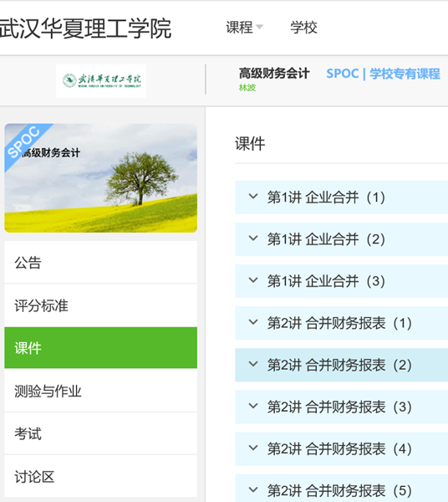448x502 pixels.
Task: Expand chevron for 第2讲 合并财务报表 (2)
Action: click(253, 364)
